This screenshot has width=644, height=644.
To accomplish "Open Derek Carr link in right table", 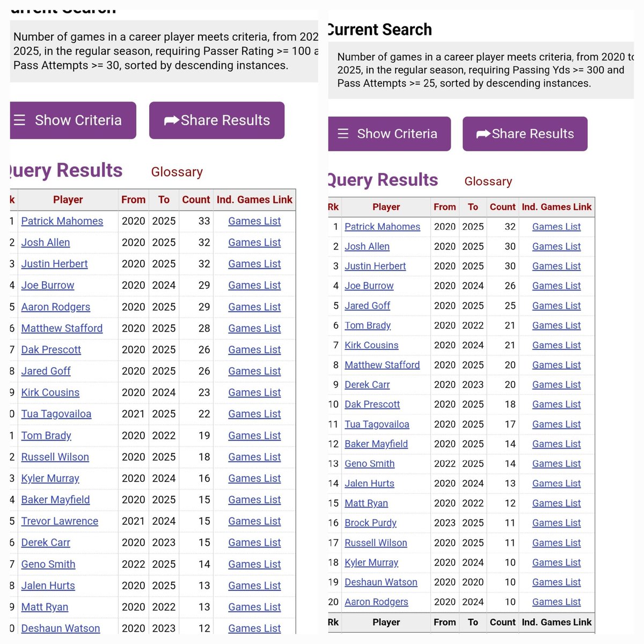I will pos(367,385).
